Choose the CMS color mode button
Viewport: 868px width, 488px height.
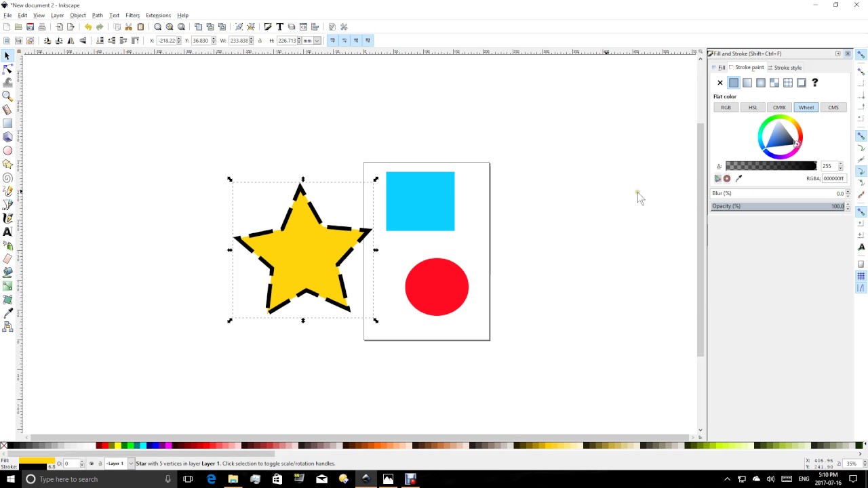[x=833, y=107]
